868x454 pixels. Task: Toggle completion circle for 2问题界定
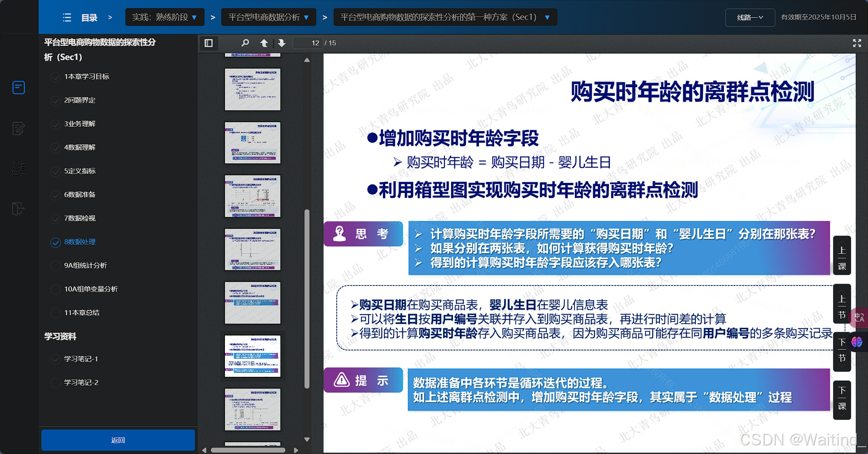click(x=55, y=101)
